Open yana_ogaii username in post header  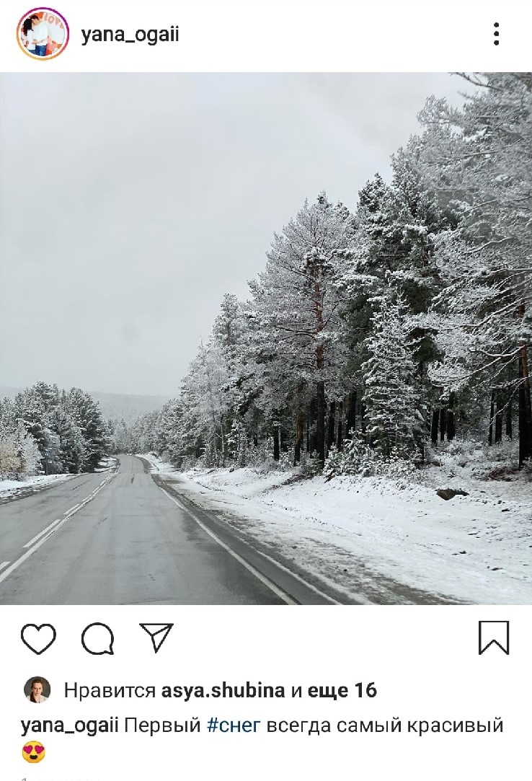click(x=130, y=35)
